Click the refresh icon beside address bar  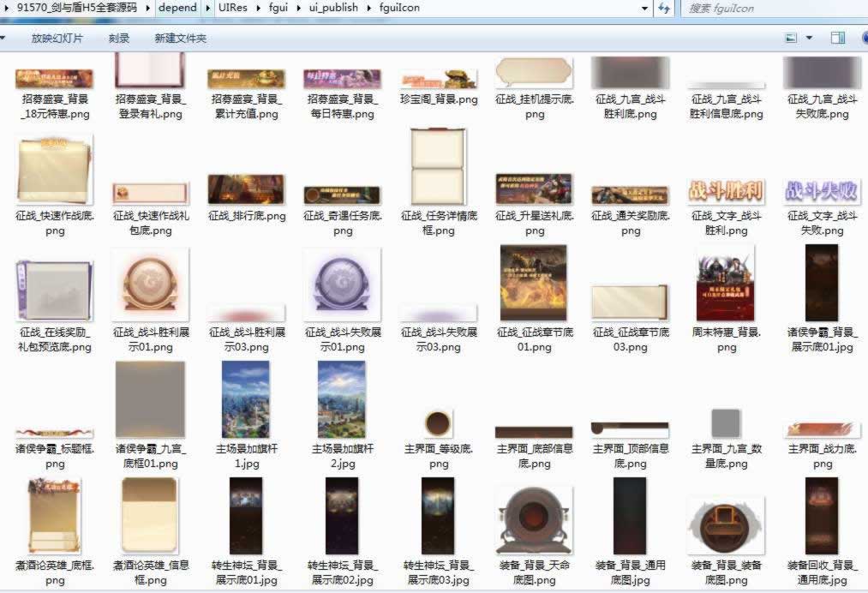click(x=665, y=9)
